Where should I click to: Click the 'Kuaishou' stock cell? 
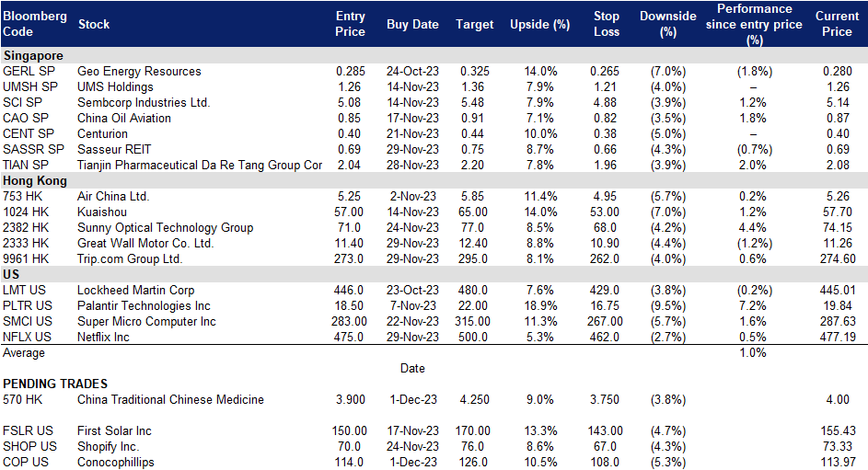pos(102,212)
